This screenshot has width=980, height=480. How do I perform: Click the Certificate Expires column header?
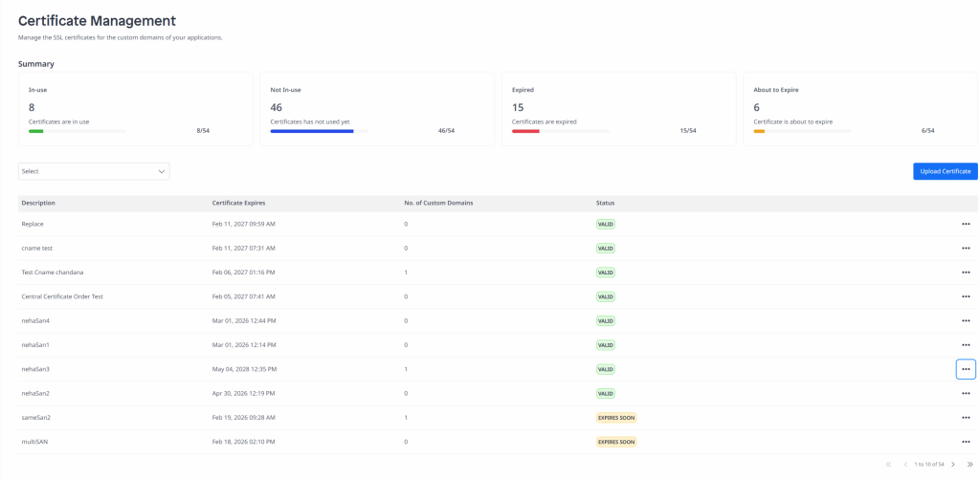click(x=238, y=203)
